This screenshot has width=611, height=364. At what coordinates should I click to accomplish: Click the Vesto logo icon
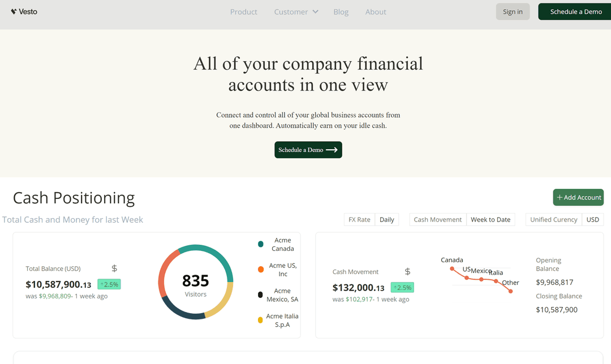coord(14,11)
